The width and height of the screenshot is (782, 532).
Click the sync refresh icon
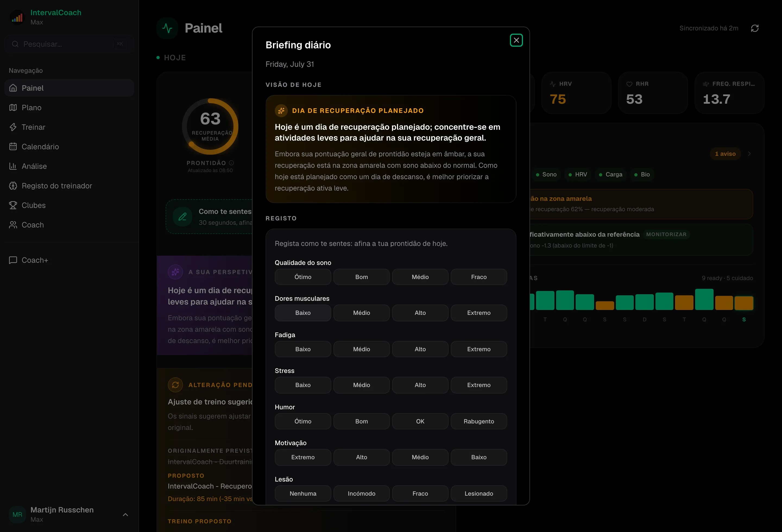(x=755, y=28)
